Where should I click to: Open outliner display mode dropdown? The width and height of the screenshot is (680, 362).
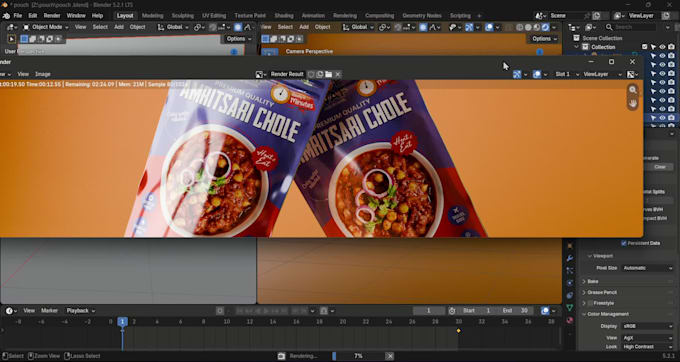pos(590,27)
